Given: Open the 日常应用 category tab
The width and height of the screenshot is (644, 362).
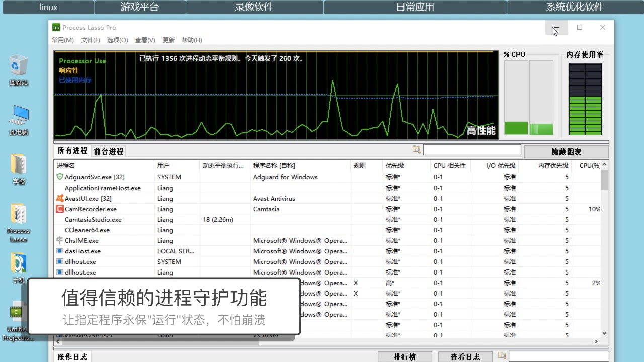Looking at the screenshot, I should pos(415,7).
